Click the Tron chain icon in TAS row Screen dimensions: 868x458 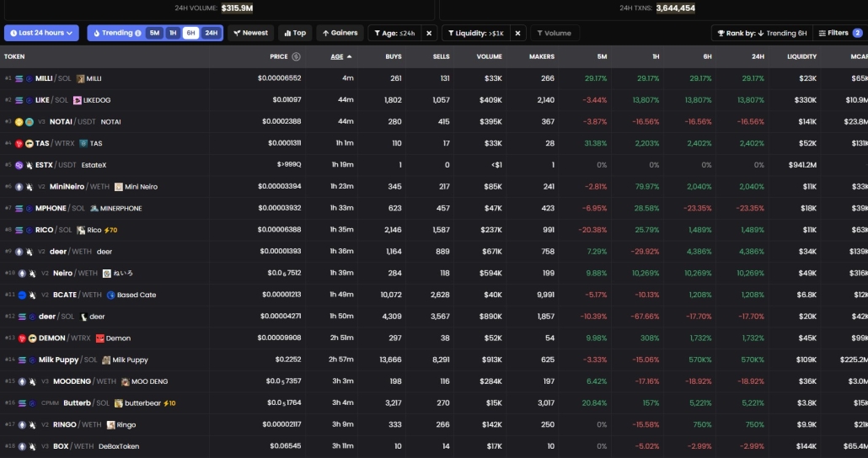pyautogui.click(x=19, y=143)
